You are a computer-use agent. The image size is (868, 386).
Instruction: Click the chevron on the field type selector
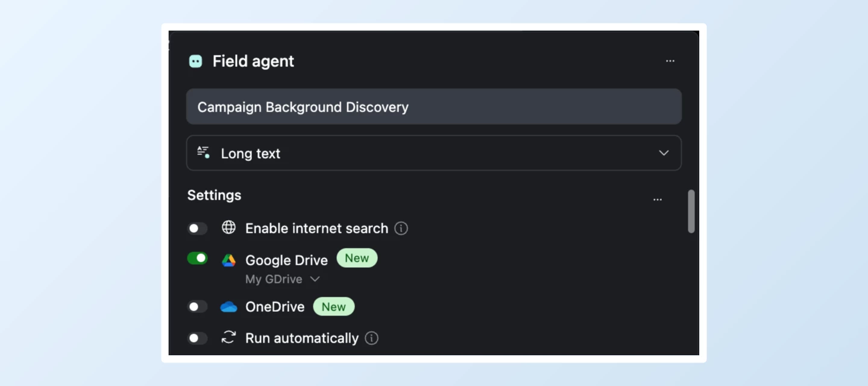pyautogui.click(x=664, y=153)
